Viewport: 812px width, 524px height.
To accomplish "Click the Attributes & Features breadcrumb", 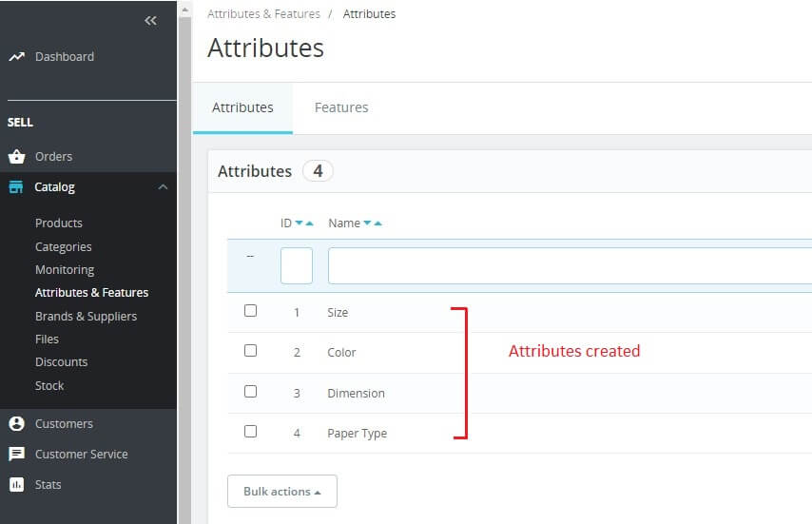I will [x=263, y=14].
